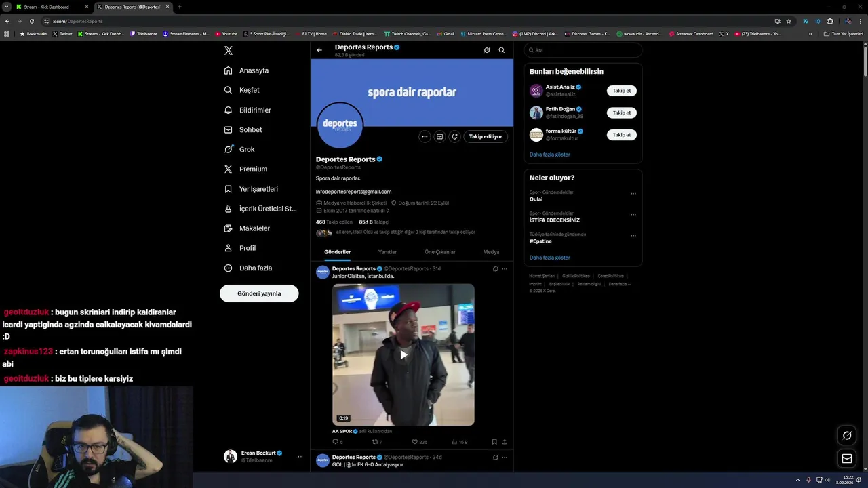Click Daha fazla göster under trends
The width and height of the screenshot is (868, 488).
click(x=549, y=258)
